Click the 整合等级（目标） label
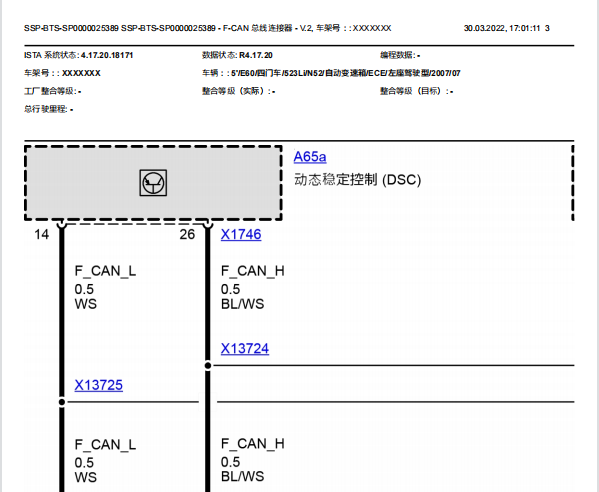 point(414,91)
